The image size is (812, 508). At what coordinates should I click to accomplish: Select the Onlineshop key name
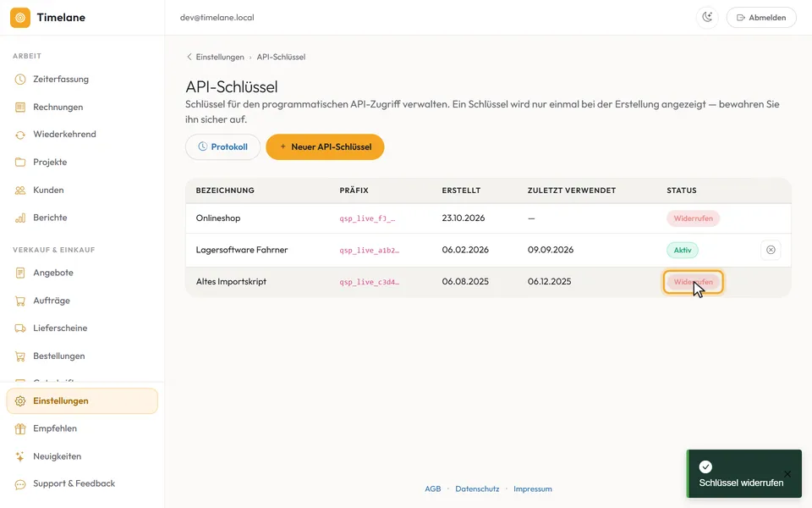[218, 218]
